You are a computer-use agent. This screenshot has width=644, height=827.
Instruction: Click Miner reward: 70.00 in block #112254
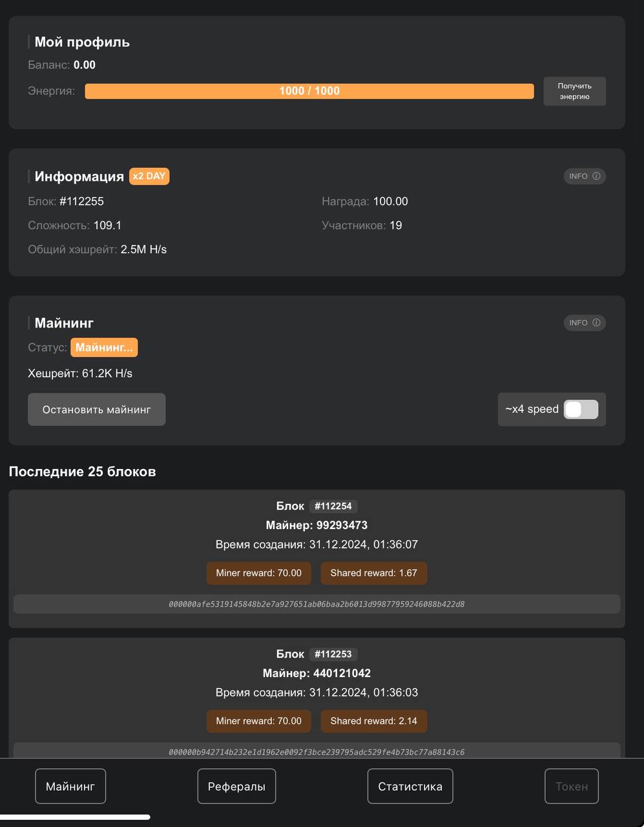point(258,573)
